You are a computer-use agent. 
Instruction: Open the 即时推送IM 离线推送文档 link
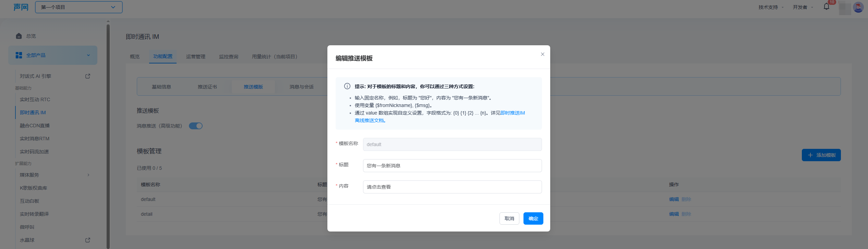pos(440,117)
